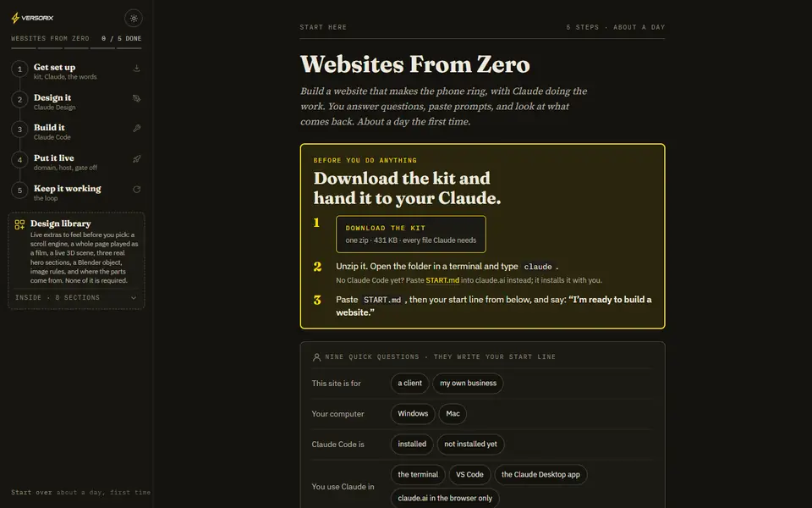812x508 pixels.
Task: Select the 'VS Code' option
Action: (x=469, y=474)
